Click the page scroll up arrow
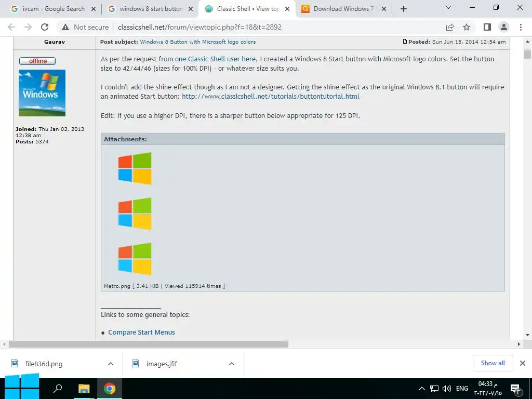The image size is (532, 399). pos(527,42)
